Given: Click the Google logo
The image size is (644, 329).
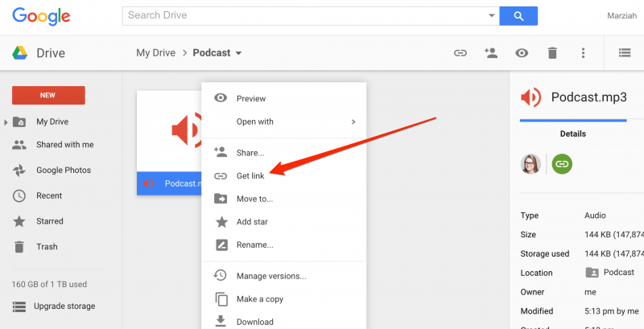Looking at the screenshot, I should (x=41, y=16).
